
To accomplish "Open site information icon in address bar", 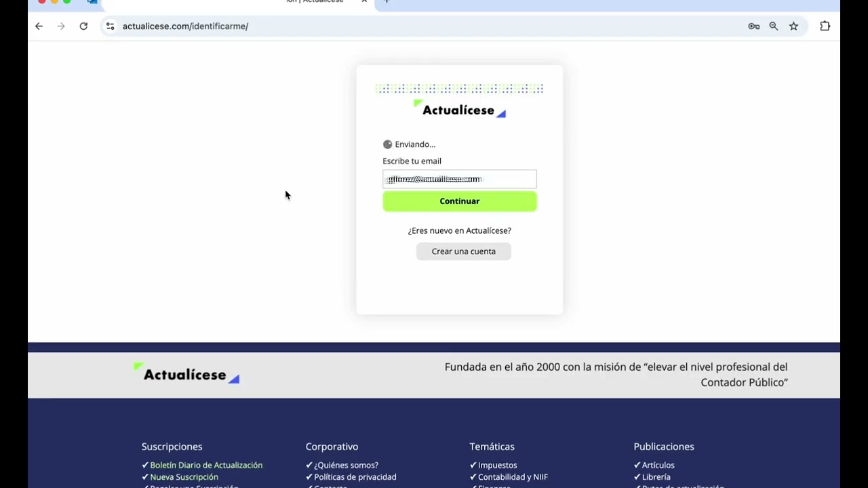I will [x=110, y=26].
